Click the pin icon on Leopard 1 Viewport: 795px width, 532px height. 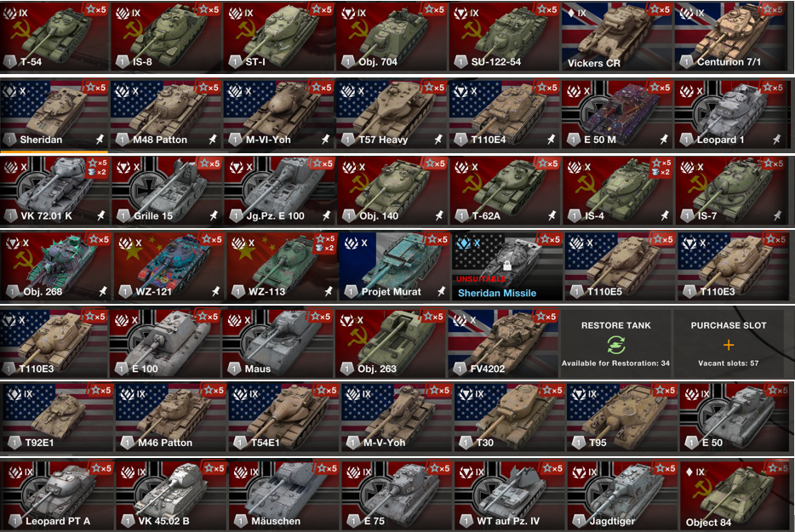click(777, 139)
